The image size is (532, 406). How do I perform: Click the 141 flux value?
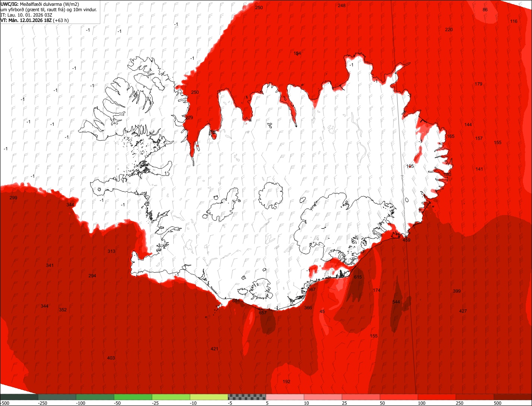pos(479,169)
